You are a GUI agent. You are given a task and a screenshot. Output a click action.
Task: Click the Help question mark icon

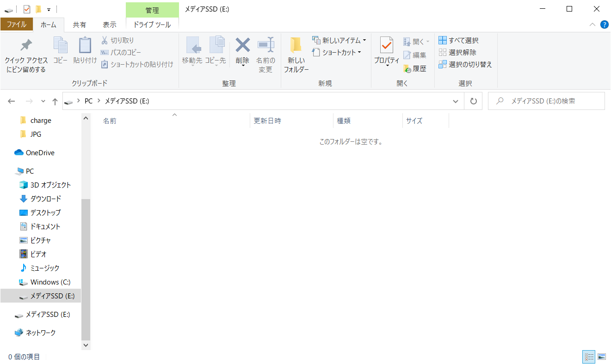604,24
